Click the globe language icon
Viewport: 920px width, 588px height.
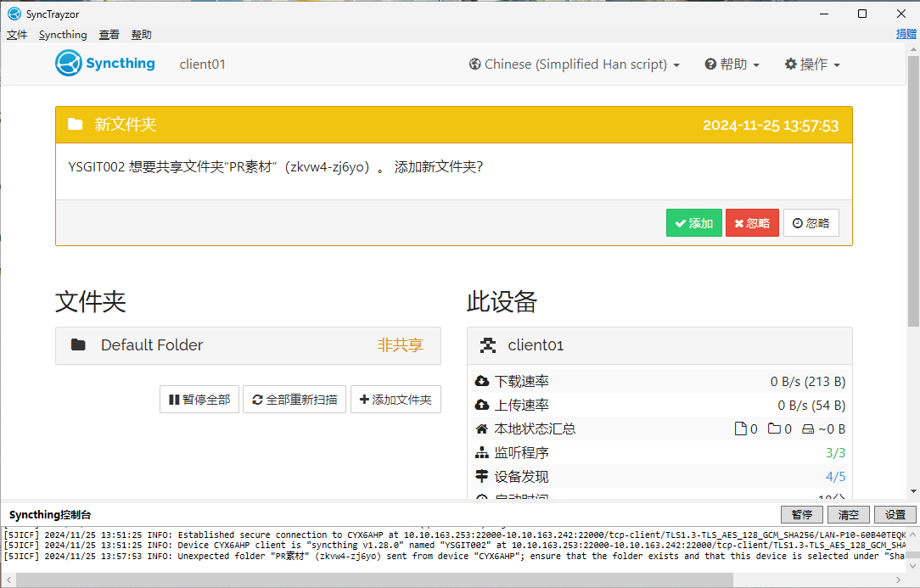(x=474, y=64)
